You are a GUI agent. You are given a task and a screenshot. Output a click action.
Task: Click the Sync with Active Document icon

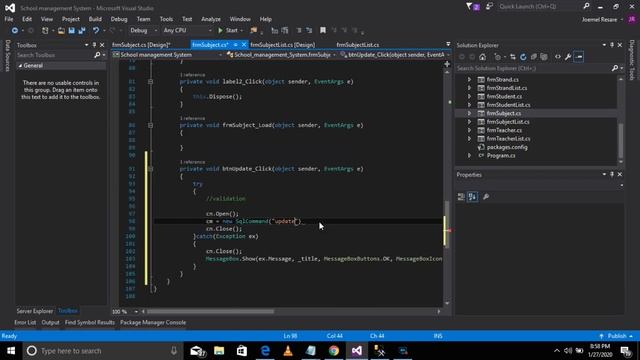pyautogui.click(x=513, y=57)
